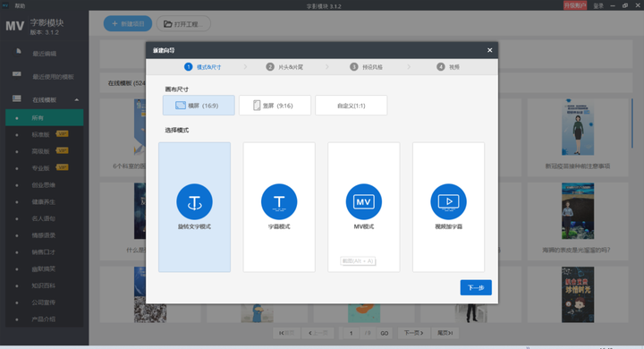Collapse the online templates section arrow
644x349 pixels.
point(77,100)
